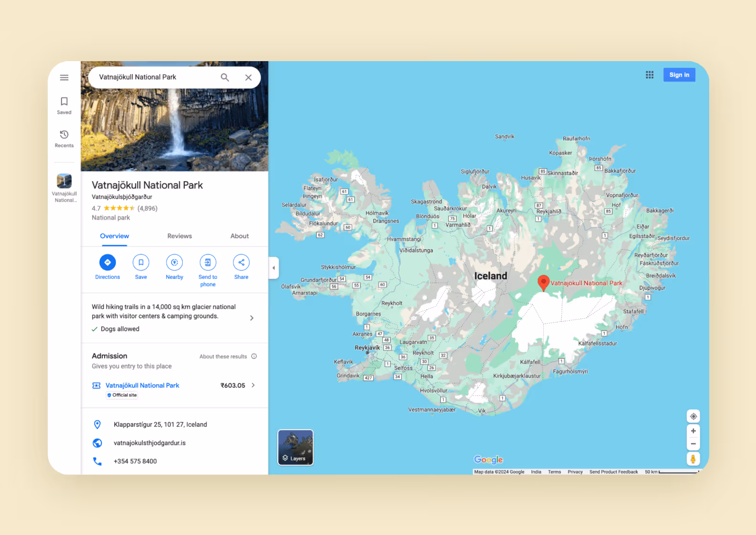This screenshot has width=756, height=535.
Task: Click the India region link
Action: [x=536, y=472]
